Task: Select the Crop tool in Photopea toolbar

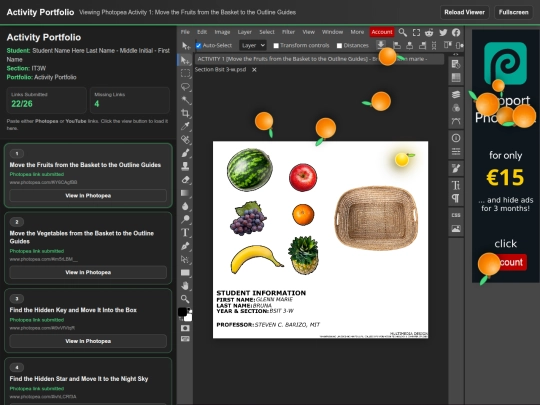Action: click(x=185, y=113)
